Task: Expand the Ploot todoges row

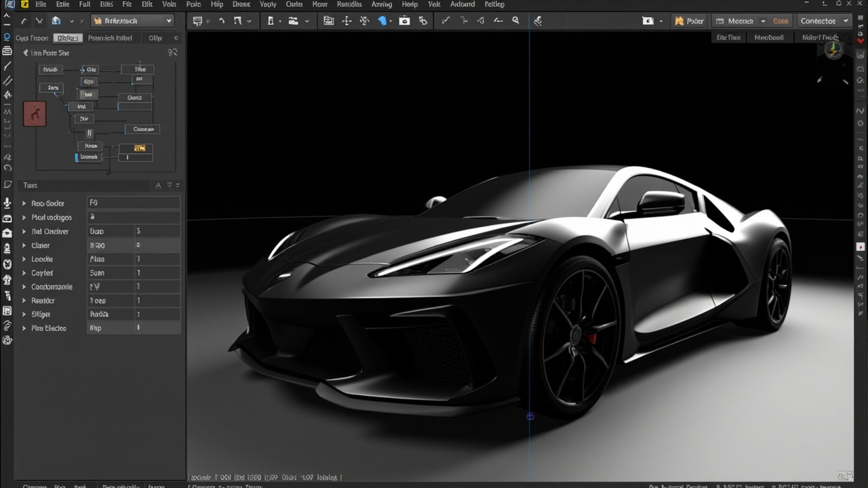Action: click(x=24, y=218)
